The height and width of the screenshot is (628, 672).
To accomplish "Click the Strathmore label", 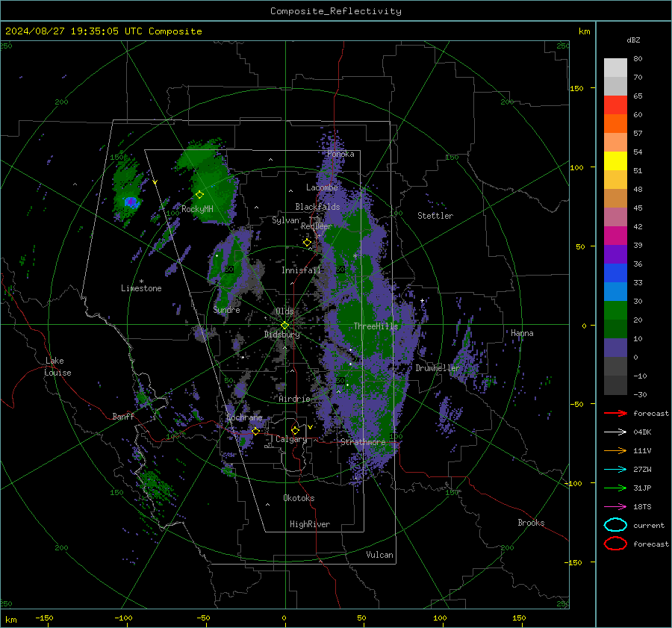I will pos(363,442).
